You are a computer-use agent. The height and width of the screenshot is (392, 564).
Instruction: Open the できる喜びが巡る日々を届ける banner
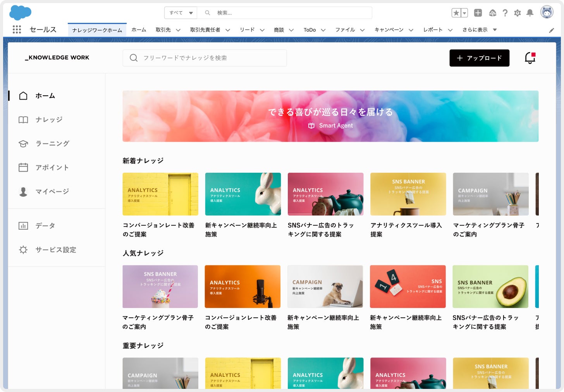(x=330, y=116)
